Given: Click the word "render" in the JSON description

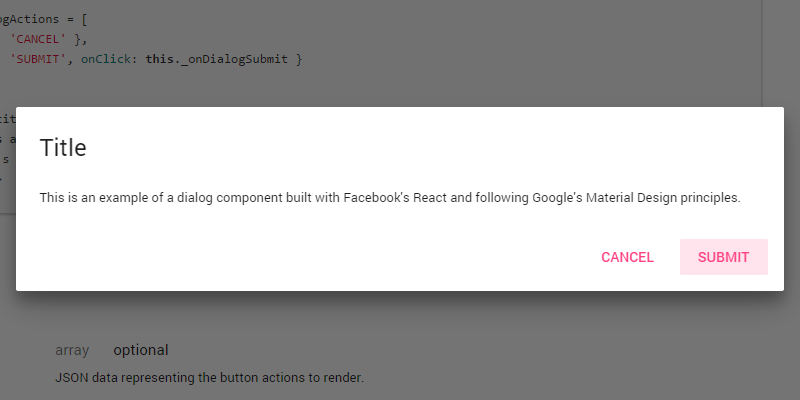Looking at the screenshot, I should pyautogui.click(x=342, y=378).
